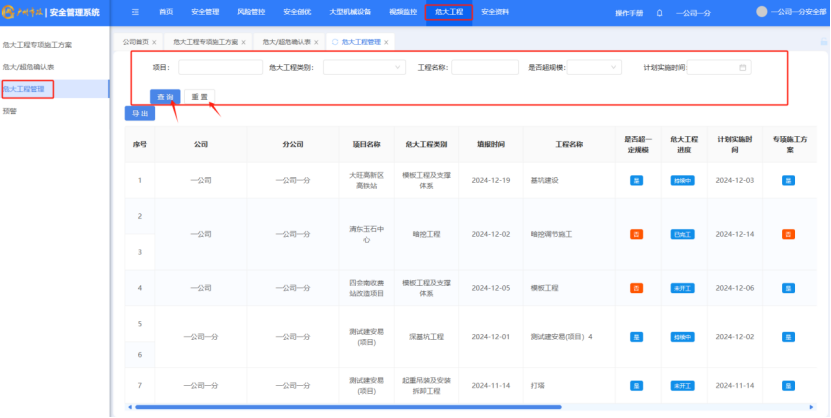Click the scroll-right arrow on horizontal scrollbar

pyautogui.click(x=813, y=407)
